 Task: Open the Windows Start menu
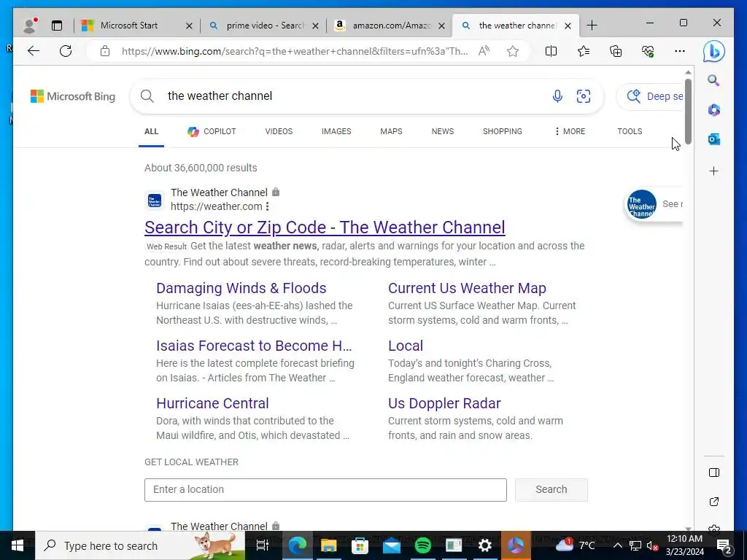18,545
